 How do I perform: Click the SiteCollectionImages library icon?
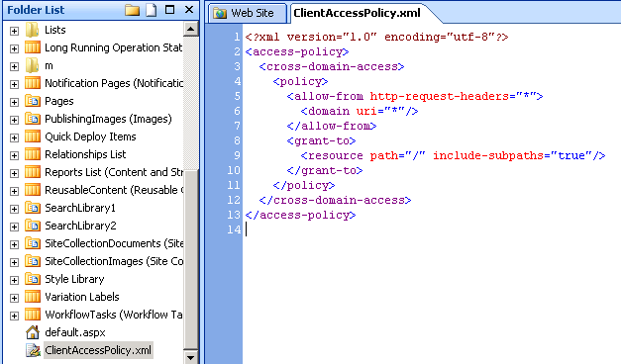32,261
